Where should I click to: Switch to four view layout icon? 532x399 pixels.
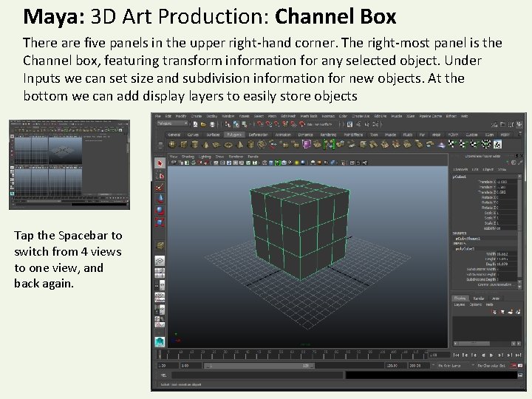(x=160, y=273)
